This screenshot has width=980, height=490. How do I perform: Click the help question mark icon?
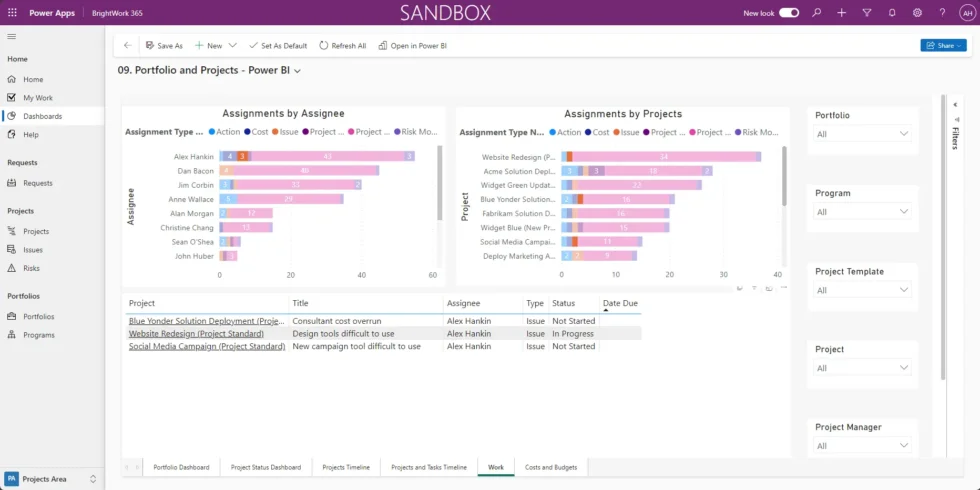click(x=942, y=13)
